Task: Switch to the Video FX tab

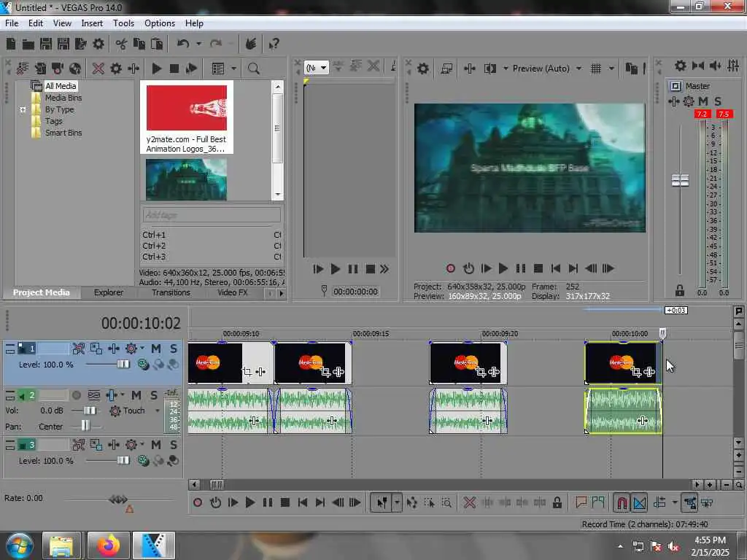Action: [233, 292]
